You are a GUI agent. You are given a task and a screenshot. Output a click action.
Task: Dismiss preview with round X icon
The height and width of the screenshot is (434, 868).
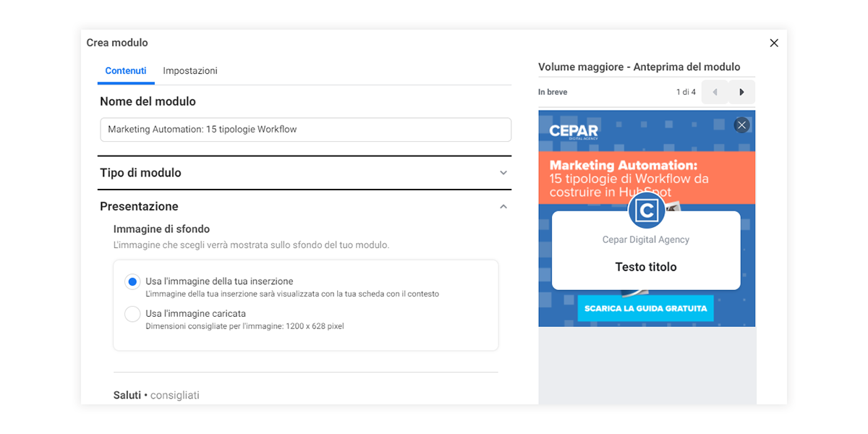pyautogui.click(x=741, y=125)
